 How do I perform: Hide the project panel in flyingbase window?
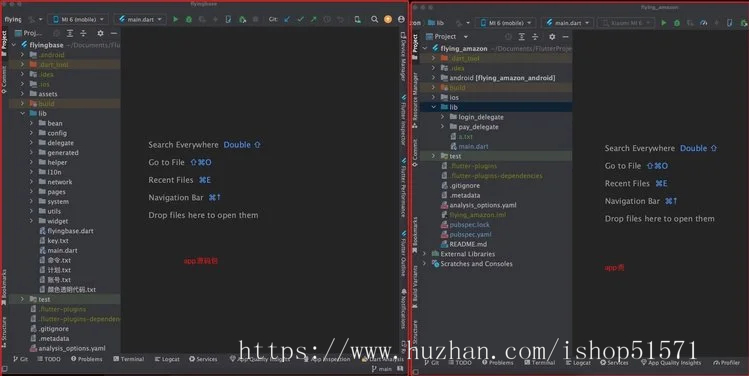pyautogui.click(x=114, y=33)
